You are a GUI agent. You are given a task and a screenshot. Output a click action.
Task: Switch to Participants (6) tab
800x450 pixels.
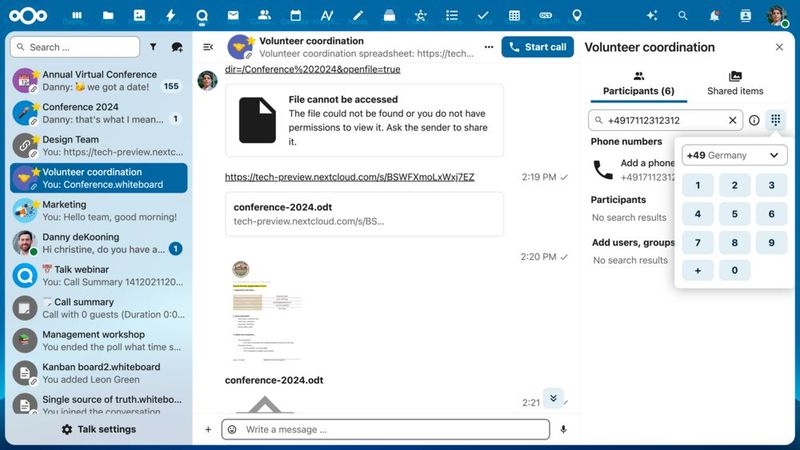(638, 84)
